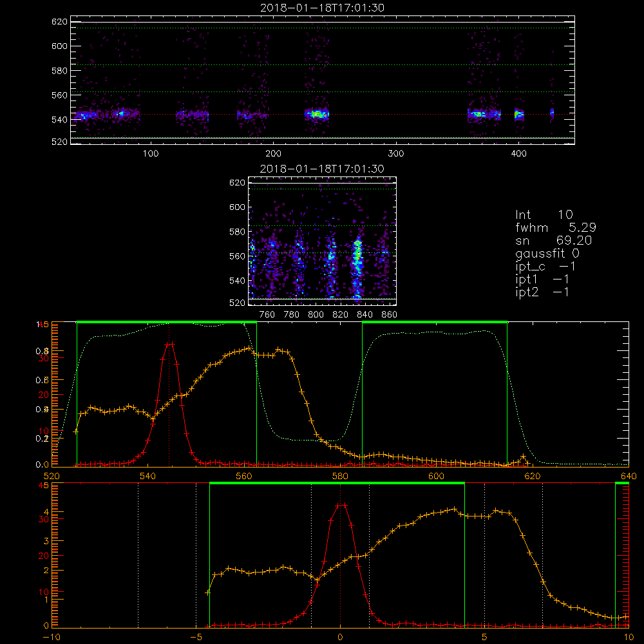This screenshot has height=644, width=644.
Task: Click x-axis label 800 on middle spectrogram
Action: [x=316, y=315]
